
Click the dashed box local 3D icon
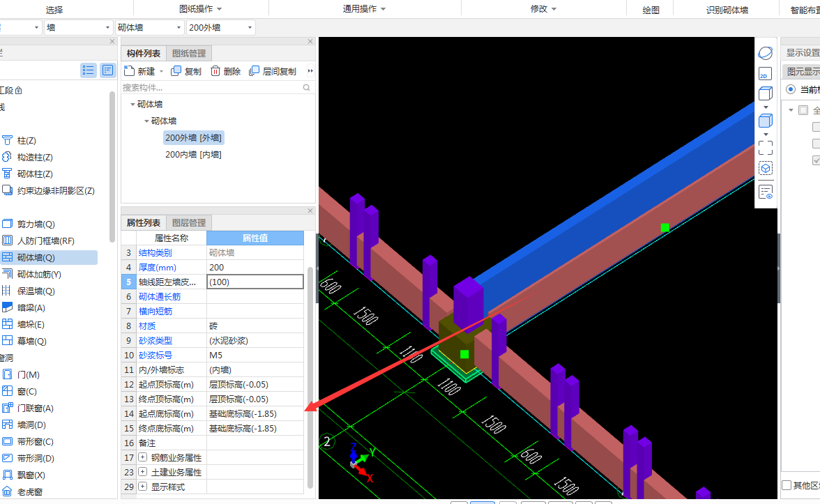pos(765,169)
